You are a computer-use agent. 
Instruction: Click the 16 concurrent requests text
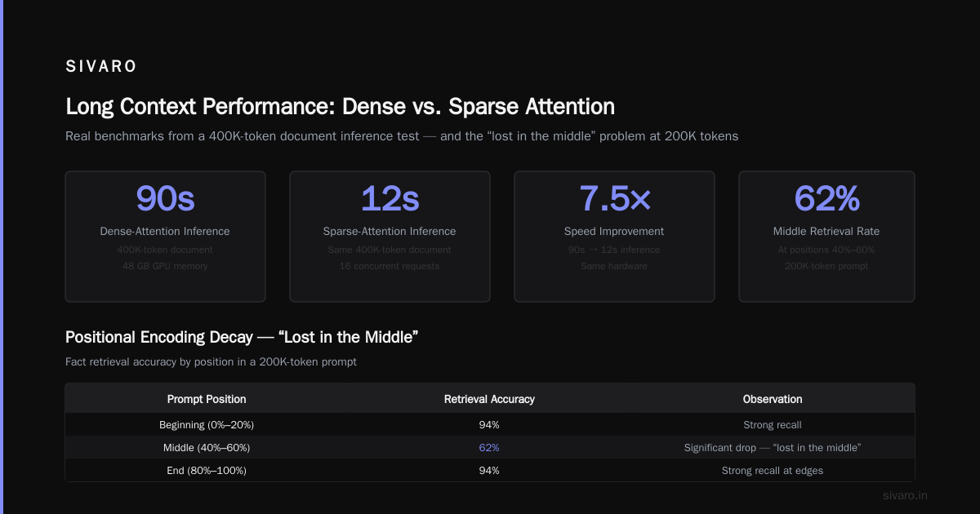tap(390, 266)
